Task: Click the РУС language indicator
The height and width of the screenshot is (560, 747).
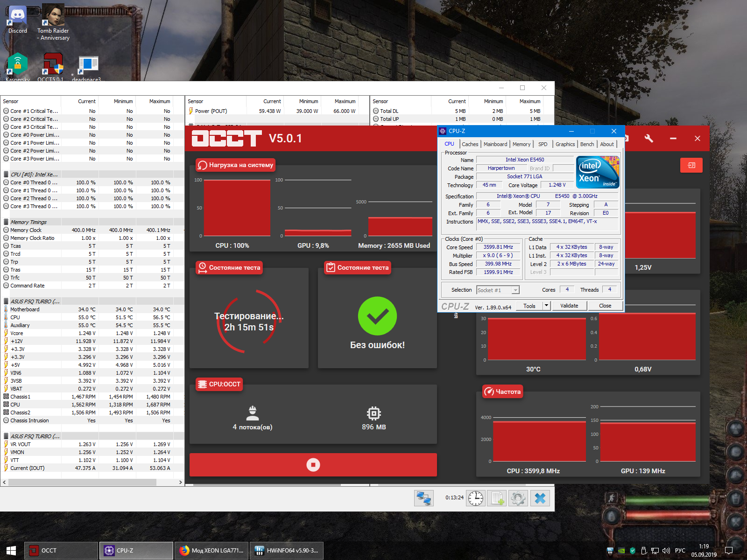Action: coord(680,551)
